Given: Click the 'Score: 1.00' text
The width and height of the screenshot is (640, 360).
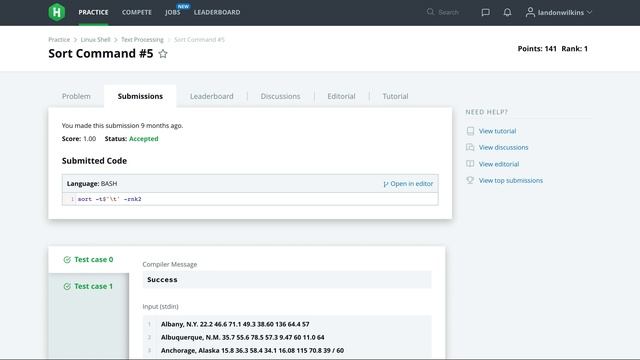Looking at the screenshot, I should [79, 139].
